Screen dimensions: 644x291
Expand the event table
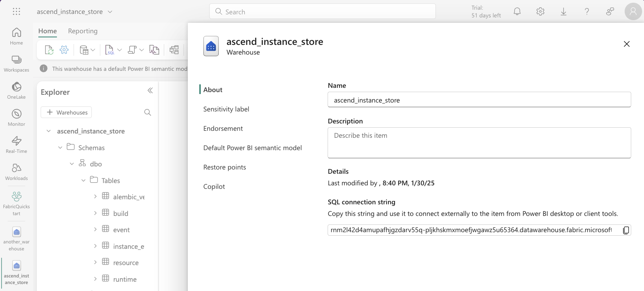(95, 229)
